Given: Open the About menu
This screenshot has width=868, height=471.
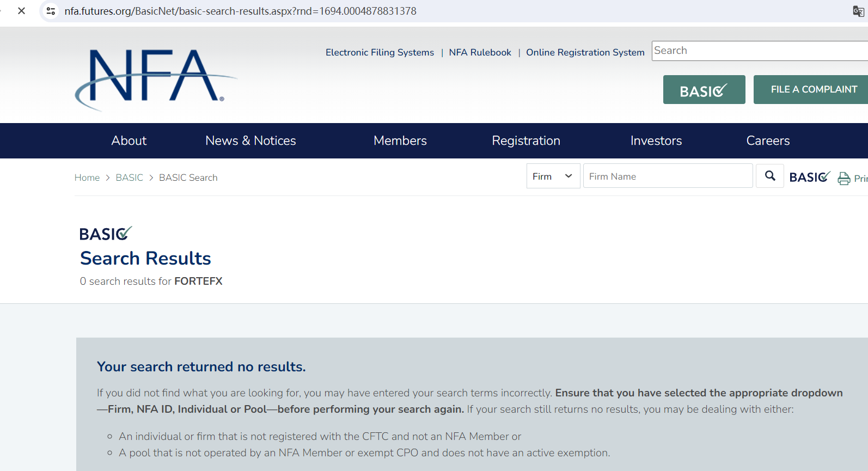Looking at the screenshot, I should [129, 140].
